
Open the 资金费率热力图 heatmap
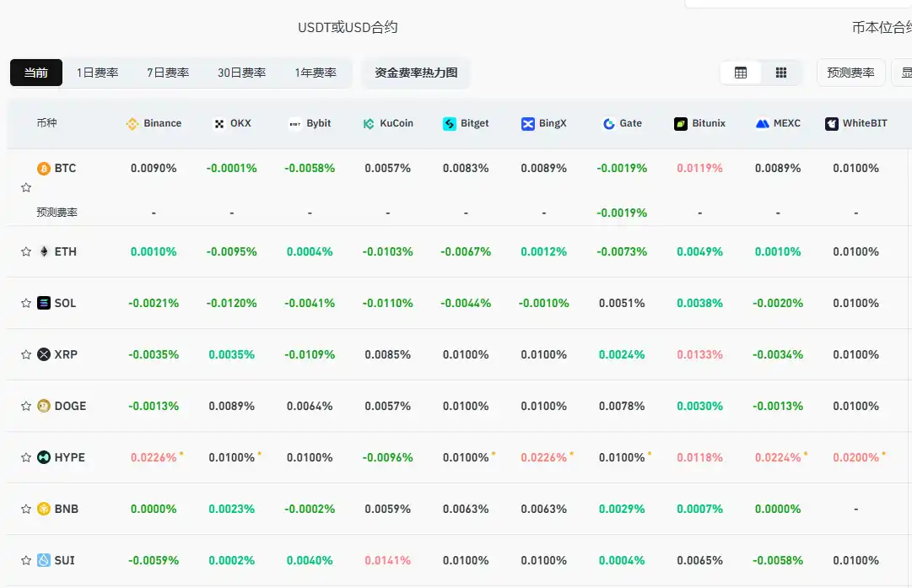(x=416, y=73)
